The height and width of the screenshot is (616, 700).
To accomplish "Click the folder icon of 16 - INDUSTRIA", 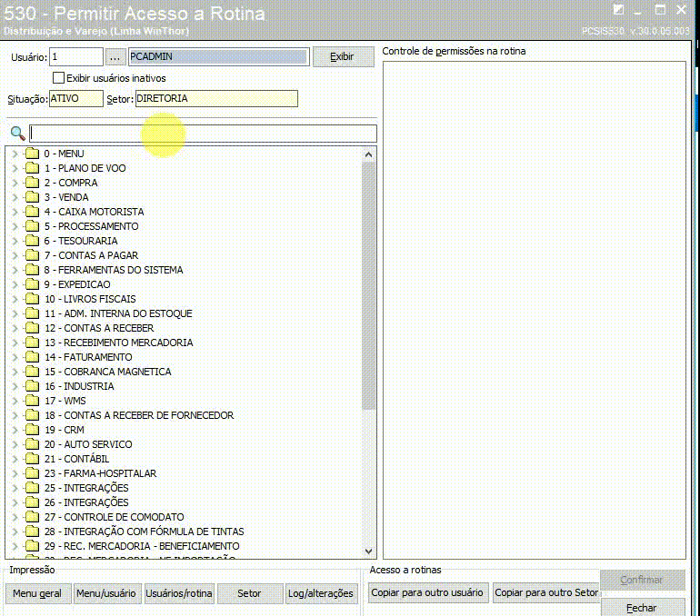I will pos(32,386).
